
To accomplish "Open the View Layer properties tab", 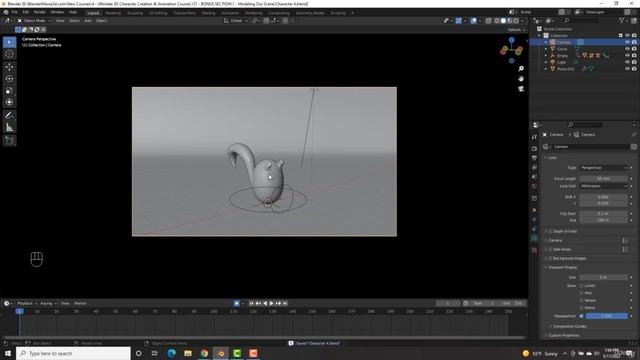I will point(534,167).
